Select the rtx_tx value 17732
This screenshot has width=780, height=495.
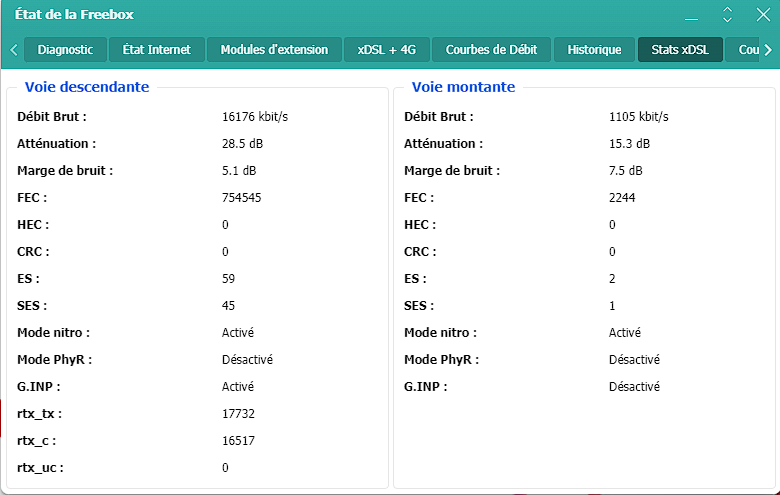(238, 414)
